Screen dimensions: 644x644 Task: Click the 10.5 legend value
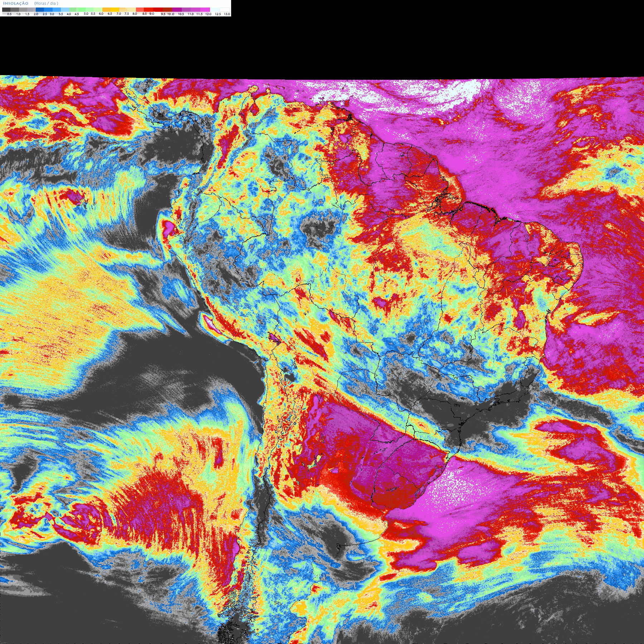click(x=181, y=14)
